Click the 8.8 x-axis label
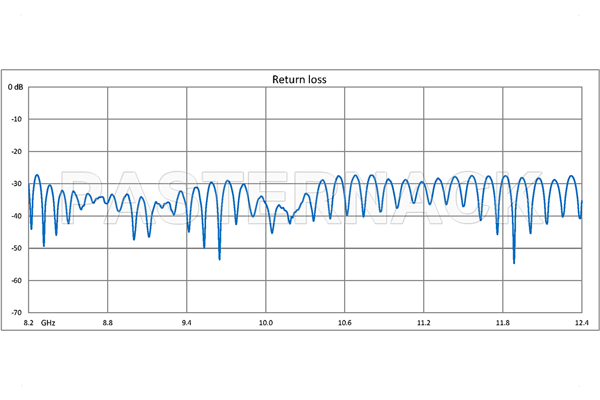Viewport: 600px width, 400px height. [x=108, y=323]
